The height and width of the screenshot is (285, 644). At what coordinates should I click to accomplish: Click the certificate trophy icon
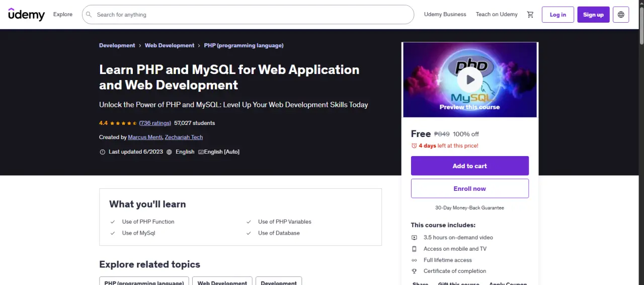tap(414, 271)
